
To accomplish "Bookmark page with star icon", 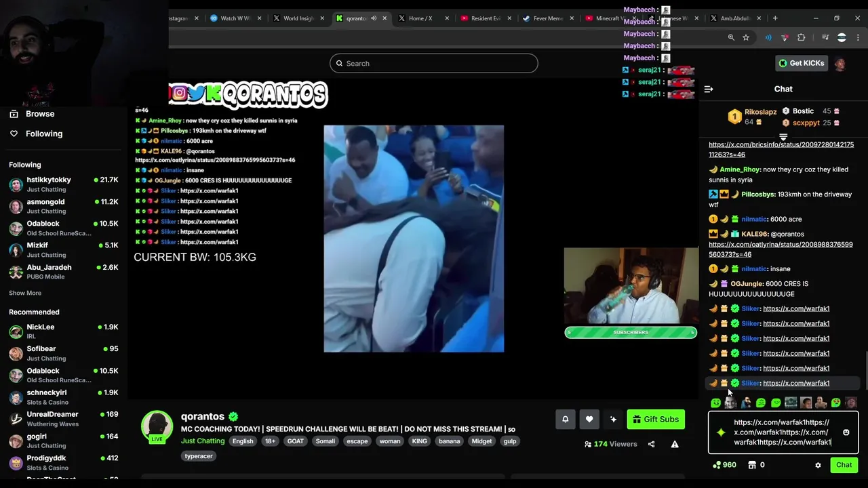I will click(746, 37).
